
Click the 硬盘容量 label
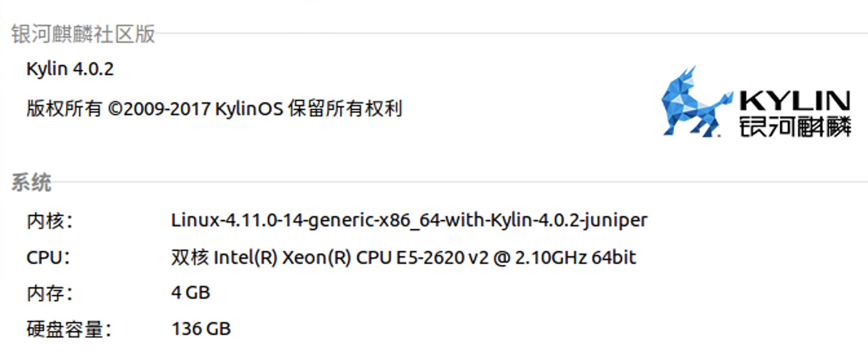[x=69, y=329]
